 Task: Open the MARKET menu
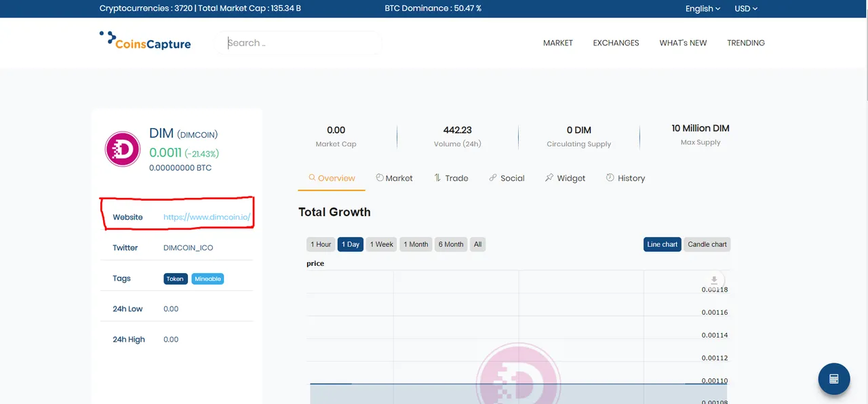pyautogui.click(x=558, y=43)
